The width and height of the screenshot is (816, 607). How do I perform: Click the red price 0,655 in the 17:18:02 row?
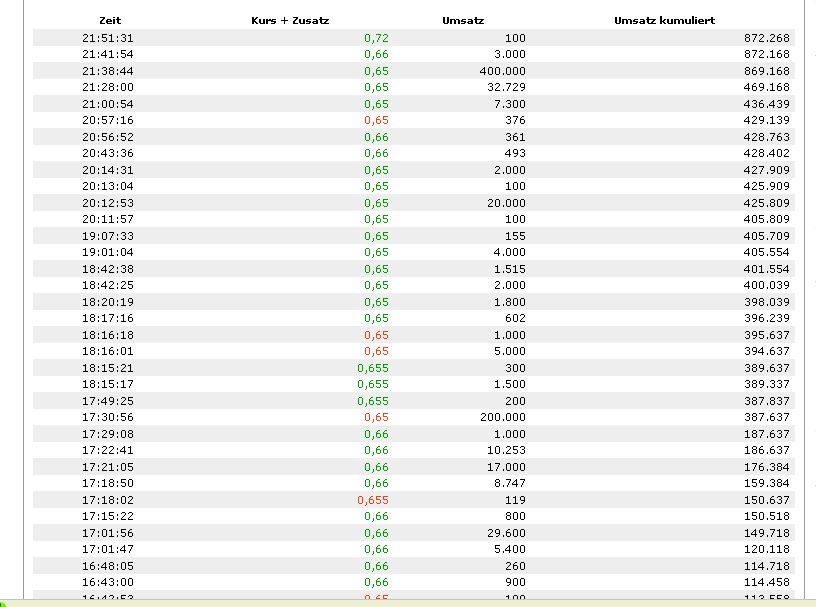[373, 500]
